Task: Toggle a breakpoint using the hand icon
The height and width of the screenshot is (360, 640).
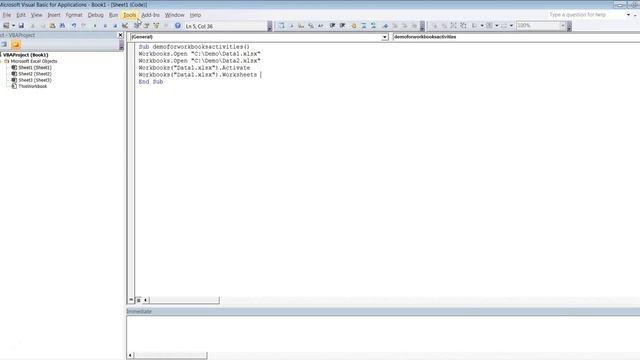Action: (354, 26)
